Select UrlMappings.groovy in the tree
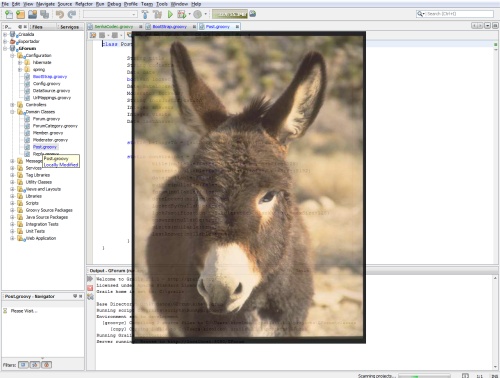This screenshot has height=378, width=500. click(52, 98)
